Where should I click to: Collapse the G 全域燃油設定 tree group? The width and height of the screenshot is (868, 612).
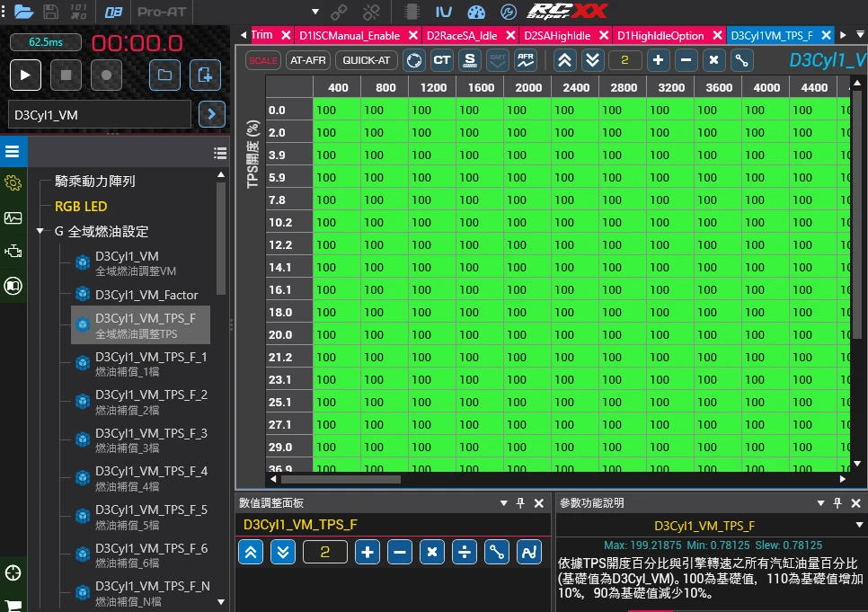tap(40, 231)
